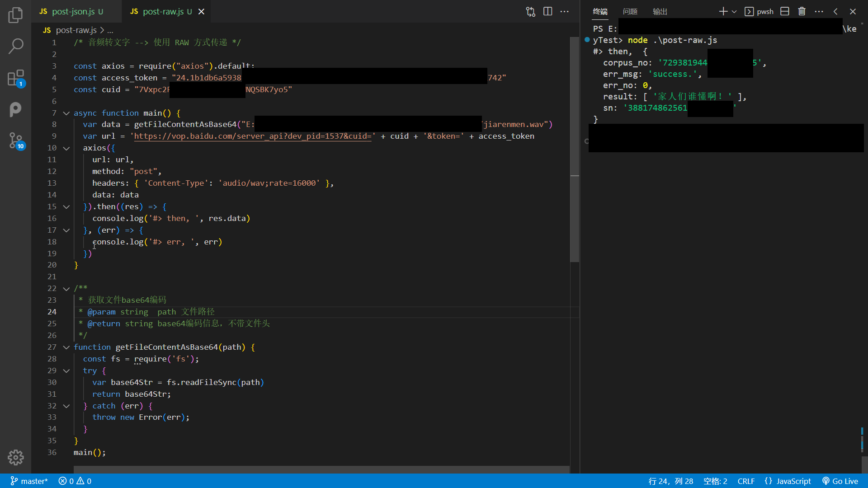The width and height of the screenshot is (868, 488).
Task: Collapse the err callback fold on line 17
Action: pos(66,230)
